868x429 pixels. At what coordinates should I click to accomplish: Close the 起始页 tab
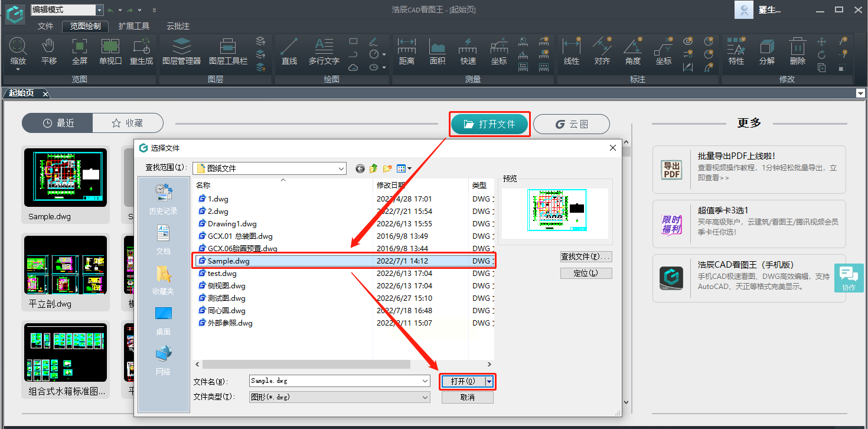click(x=45, y=94)
